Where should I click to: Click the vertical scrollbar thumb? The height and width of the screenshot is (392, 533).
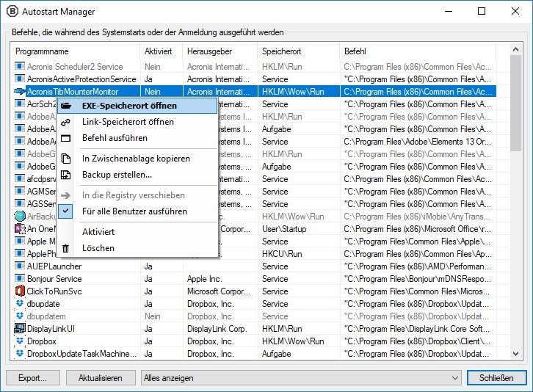click(x=515, y=104)
